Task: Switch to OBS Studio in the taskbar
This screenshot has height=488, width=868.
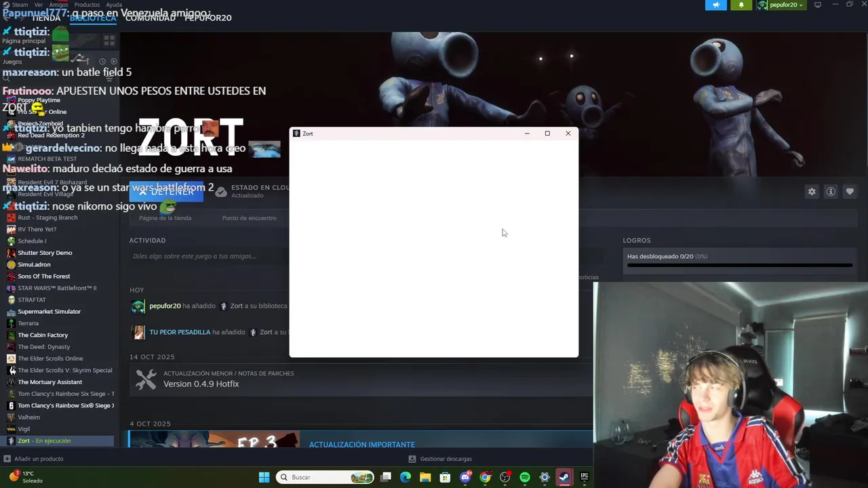Action: pos(505,477)
